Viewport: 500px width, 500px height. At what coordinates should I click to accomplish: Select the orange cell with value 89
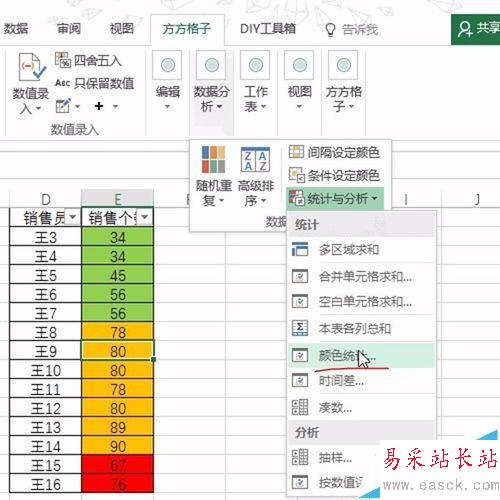(x=118, y=427)
